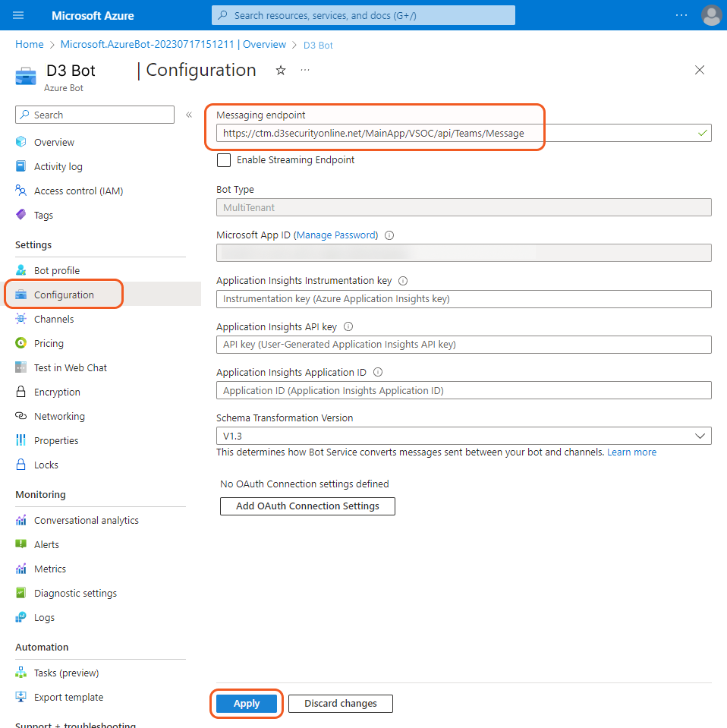
Task: Select Networking from the Settings menu
Action: point(59,416)
